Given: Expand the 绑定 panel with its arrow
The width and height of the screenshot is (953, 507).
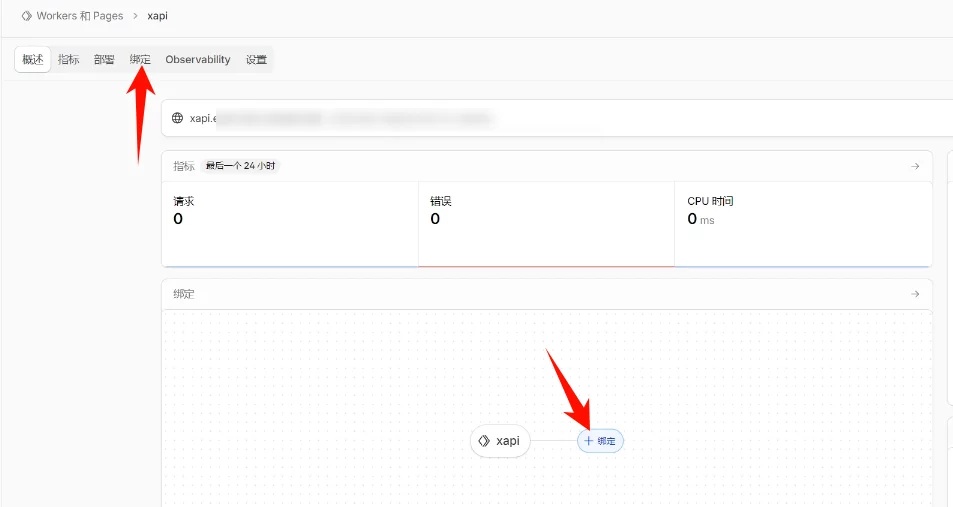Looking at the screenshot, I should point(915,294).
